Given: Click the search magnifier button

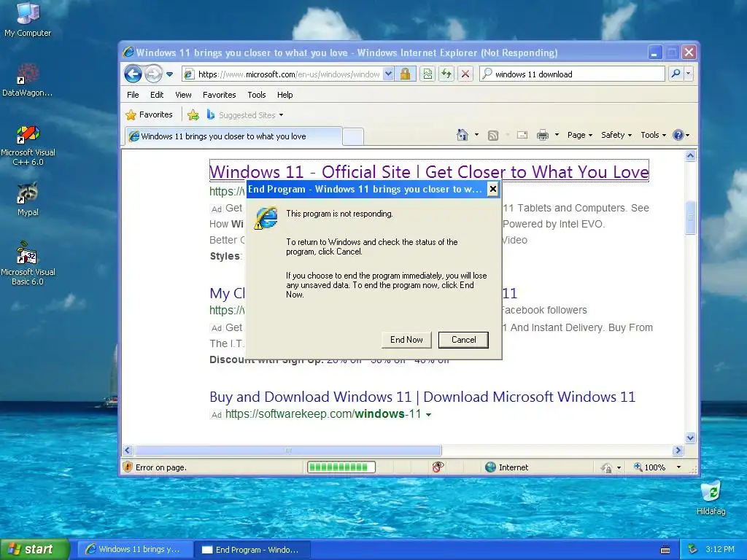Looking at the screenshot, I should pos(676,74).
